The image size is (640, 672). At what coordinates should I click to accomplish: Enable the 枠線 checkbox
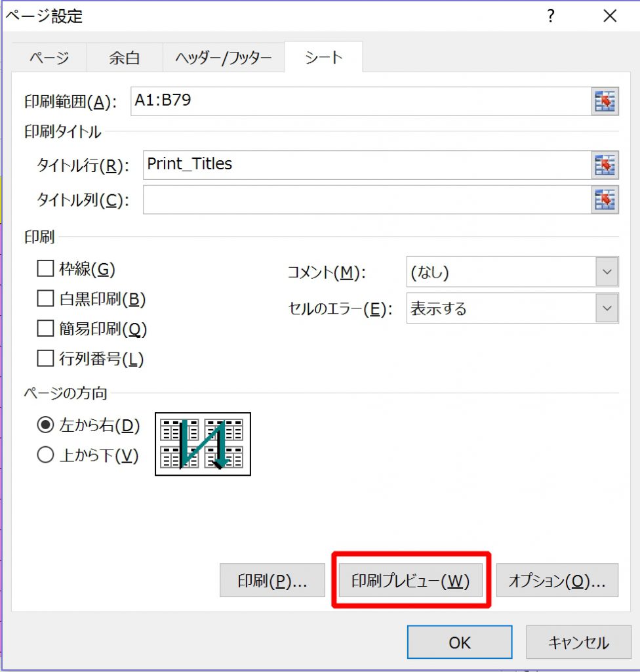[x=45, y=268]
